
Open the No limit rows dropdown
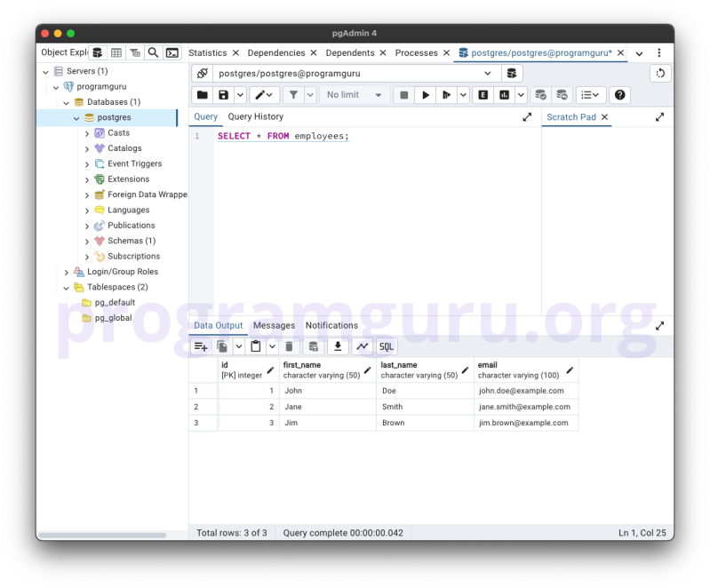[354, 95]
